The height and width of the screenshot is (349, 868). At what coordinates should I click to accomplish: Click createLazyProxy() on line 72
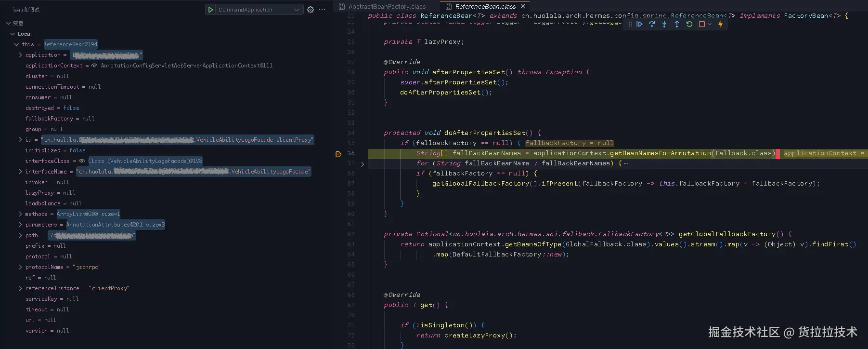coord(478,336)
